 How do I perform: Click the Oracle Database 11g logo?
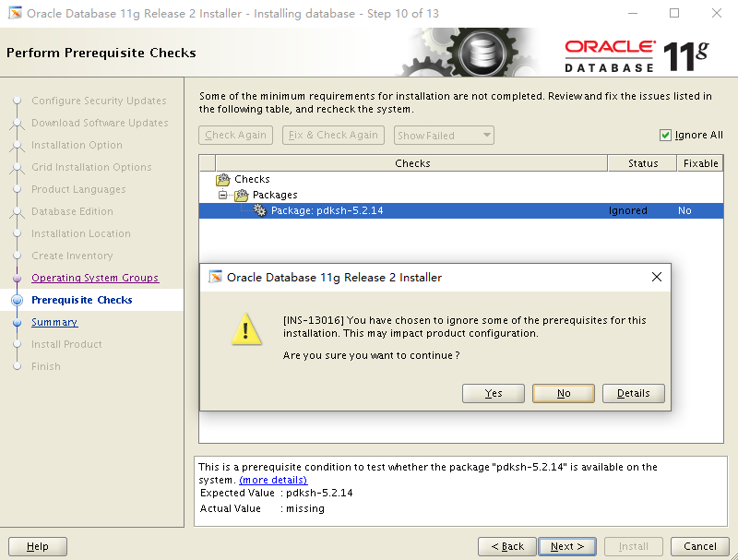pos(637,55)
